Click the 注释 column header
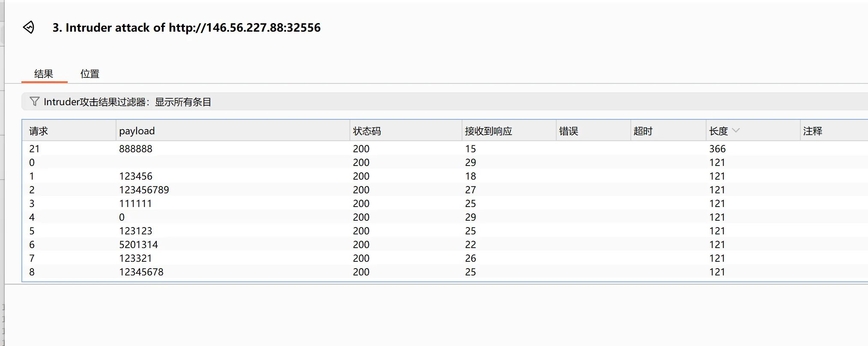The width and height of the screenshot is (868, 346). [812, 131]
